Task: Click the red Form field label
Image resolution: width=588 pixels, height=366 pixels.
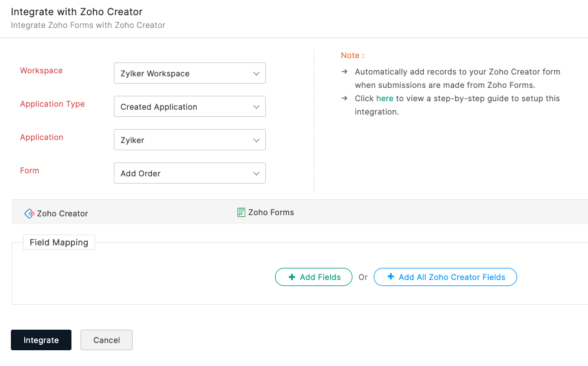Action: pyautogui.click(x=30, y=171)
